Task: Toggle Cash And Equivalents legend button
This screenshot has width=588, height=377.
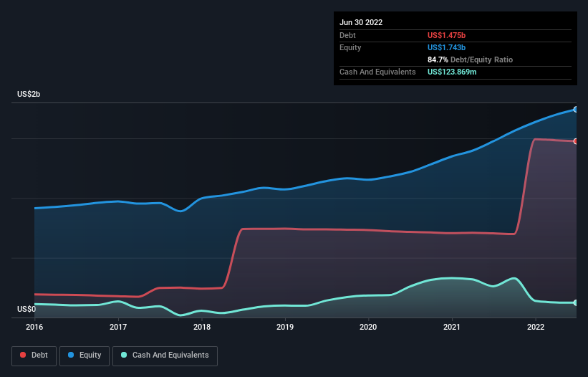Action: 165,355
